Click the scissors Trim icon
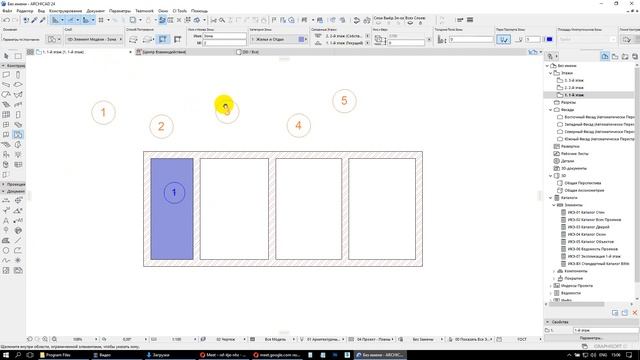This screenshot has height=360, width=640. pos(213,20)
